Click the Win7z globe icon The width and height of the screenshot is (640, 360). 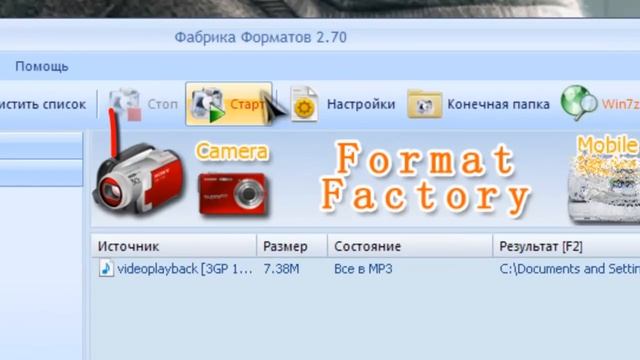point(578,103)
